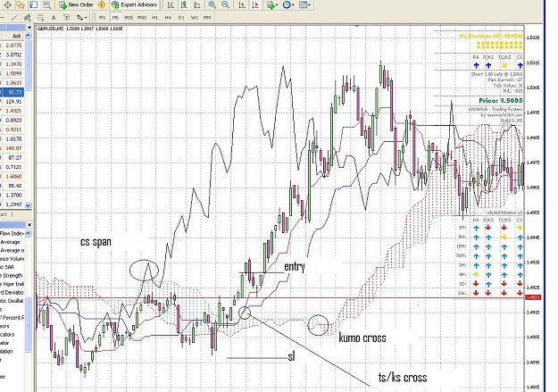The image size is (558, 392).
Task: Click the New Order button
Action: click(x=76, y=5)
